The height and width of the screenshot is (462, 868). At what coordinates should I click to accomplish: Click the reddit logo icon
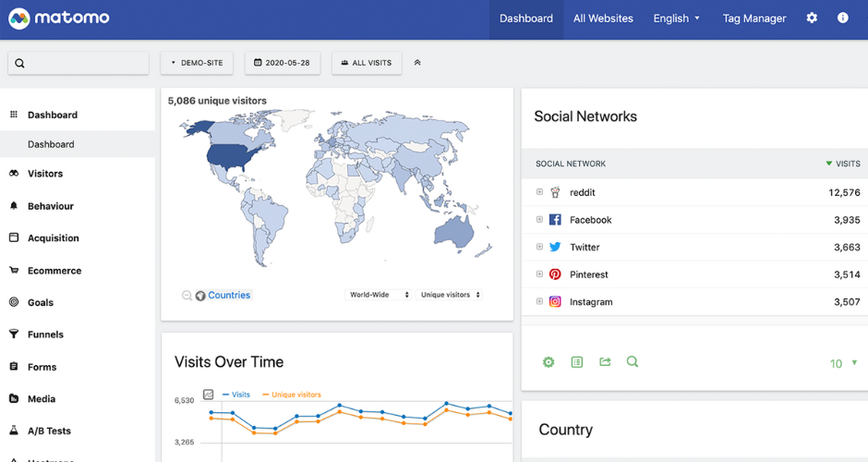[x=555, y=192]
